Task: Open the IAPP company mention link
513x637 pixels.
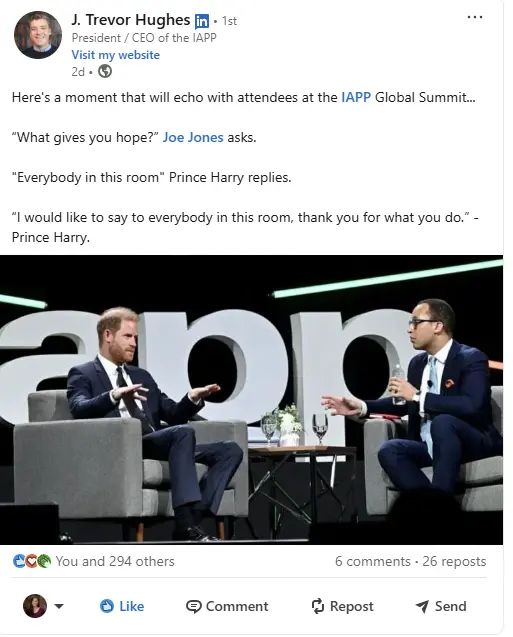Action: click(x=356, y=98)
